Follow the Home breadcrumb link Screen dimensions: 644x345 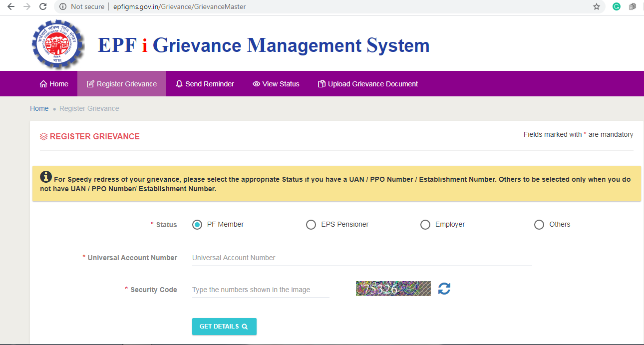39,108
